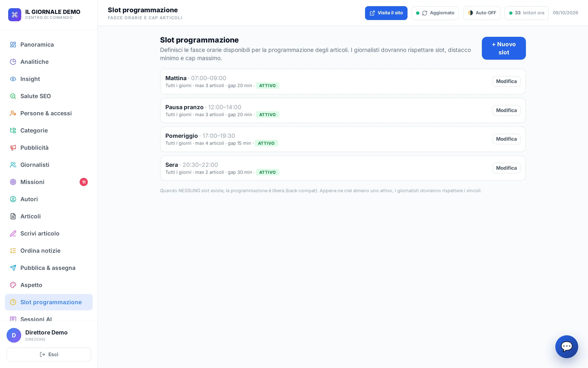This screenshot has width=588, height=368.
Task: Click the Pubblica & assegna paper plane icon
Action: point(13,268)
